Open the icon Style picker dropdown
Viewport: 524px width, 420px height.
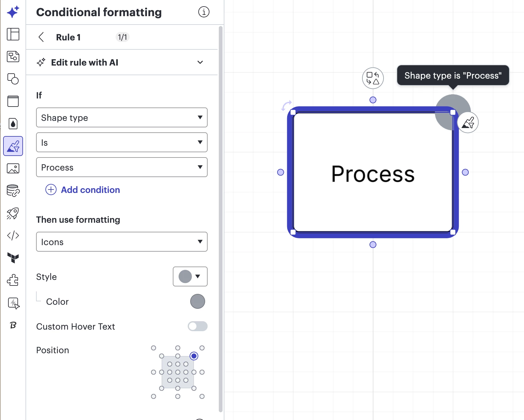(190, 276)
